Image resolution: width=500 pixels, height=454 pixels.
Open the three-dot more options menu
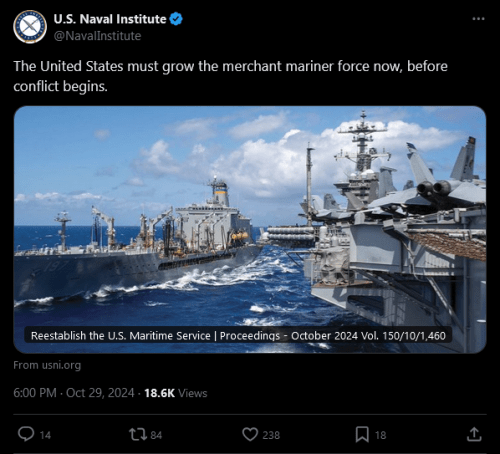(x=478, y=19)
